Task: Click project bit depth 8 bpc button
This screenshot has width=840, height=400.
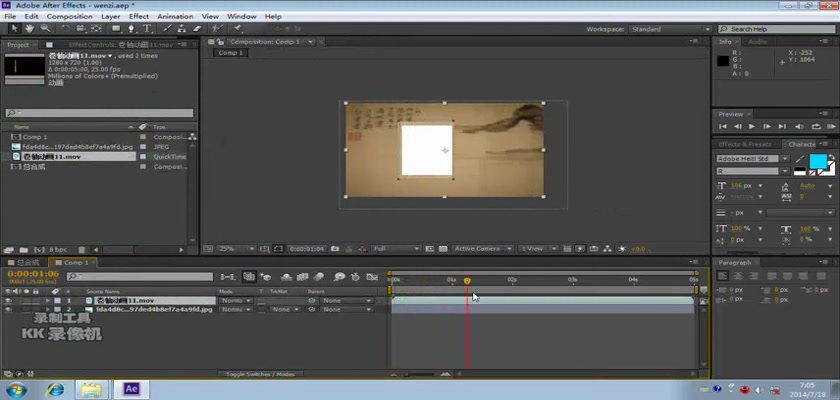Action: click(x=58, y=250)
